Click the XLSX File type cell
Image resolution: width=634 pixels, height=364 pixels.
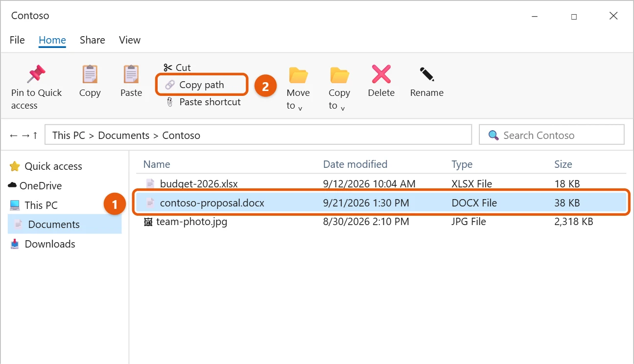[x=472, y=184]
